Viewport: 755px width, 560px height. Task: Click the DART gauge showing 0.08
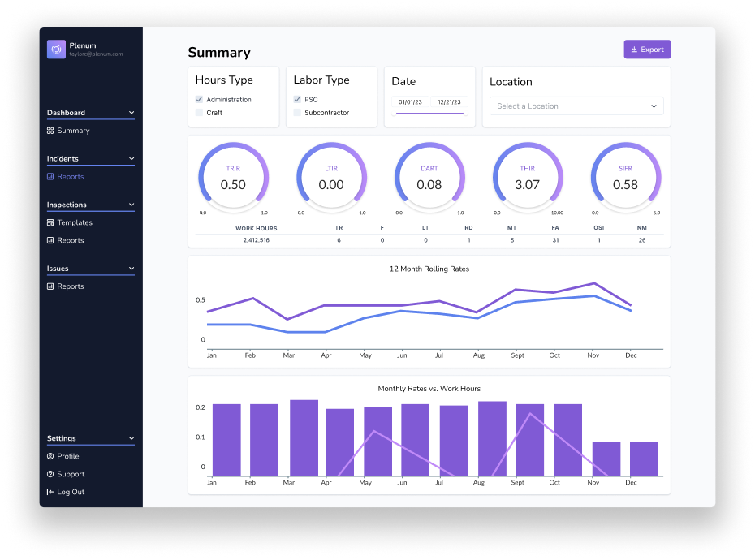(x=429, y=178)
